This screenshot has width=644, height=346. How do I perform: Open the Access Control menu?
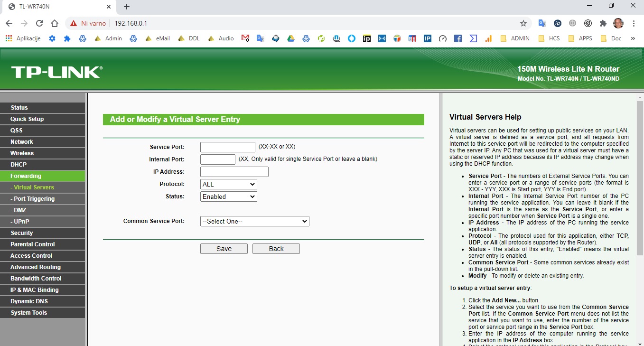pos(43,256)
